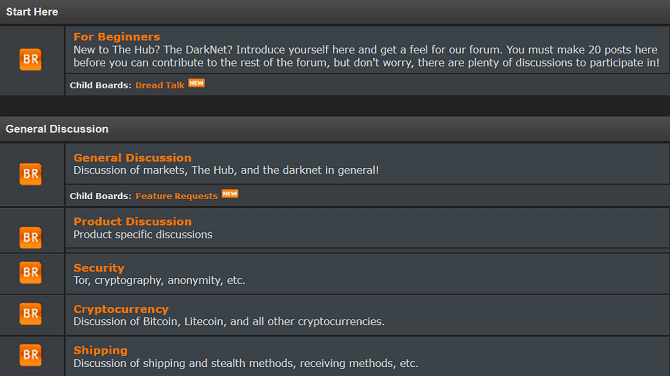Click the BR icon beside For Beginners

(30, 59)
